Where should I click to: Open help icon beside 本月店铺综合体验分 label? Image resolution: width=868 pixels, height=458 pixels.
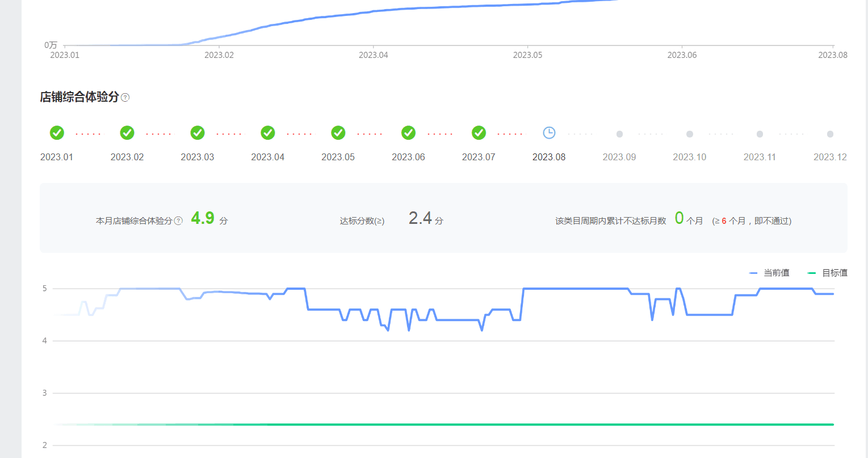click(x=178, y=220)
